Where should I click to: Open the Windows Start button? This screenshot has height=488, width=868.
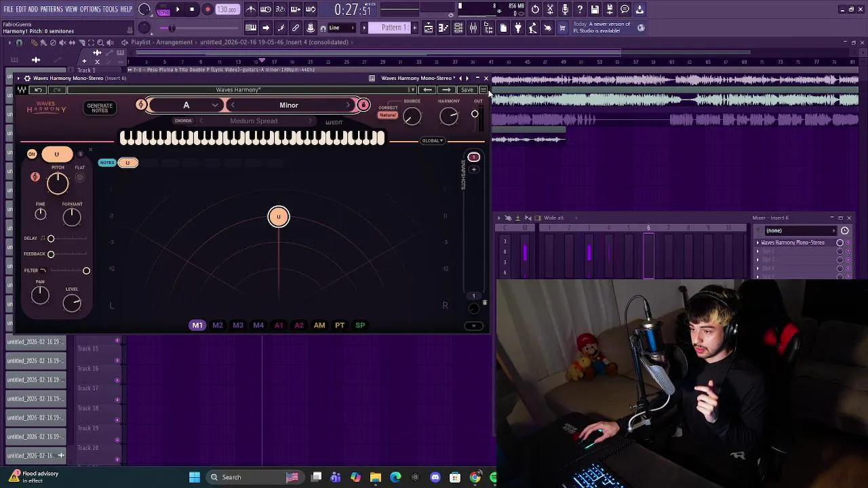pyautogui.click(x=195, y=477)
